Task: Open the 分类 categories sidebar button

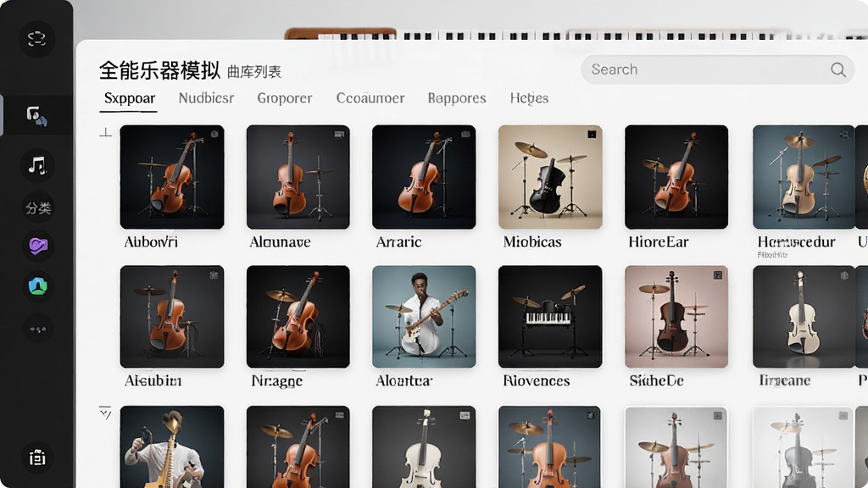Action: (37, 208)
